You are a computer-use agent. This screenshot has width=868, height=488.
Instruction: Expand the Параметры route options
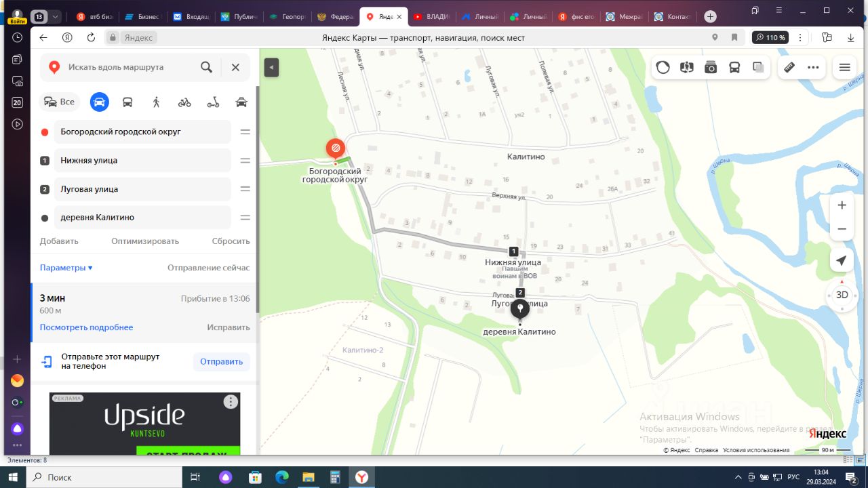pos(66,268)
